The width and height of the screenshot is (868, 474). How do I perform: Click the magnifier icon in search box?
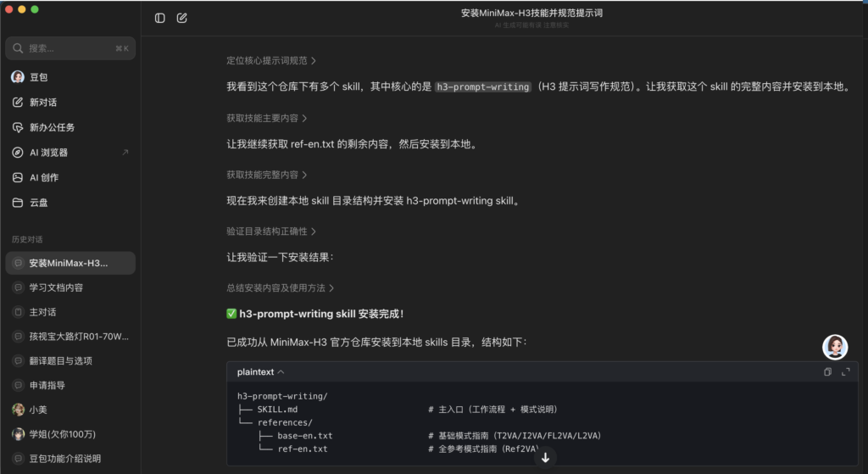click(18, 48)
